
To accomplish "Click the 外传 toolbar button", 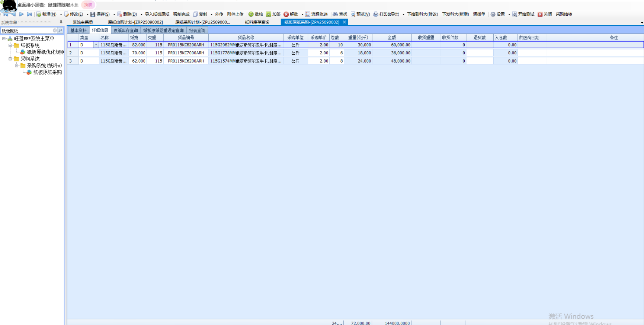I will coord(219,14).
